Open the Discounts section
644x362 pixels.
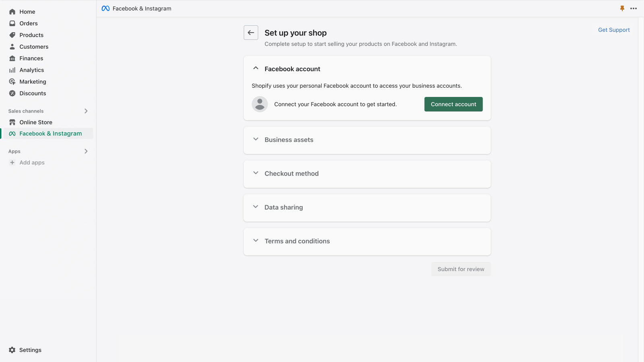point(33,93)
